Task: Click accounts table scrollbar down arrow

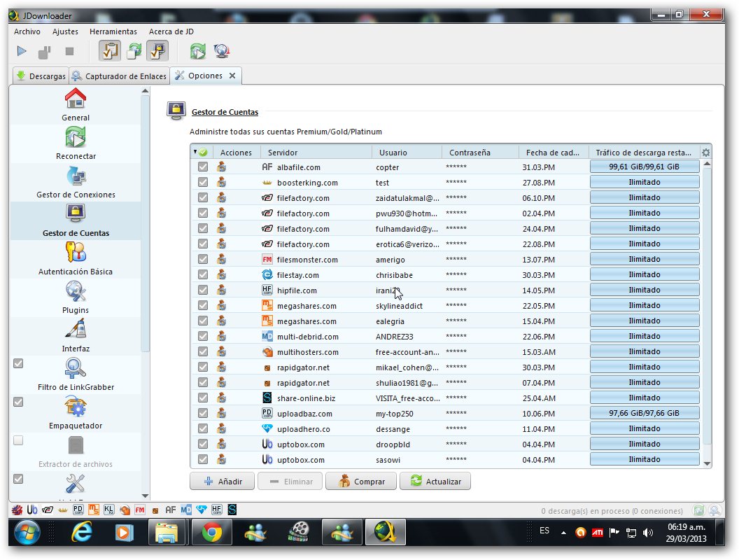Action: (x=707, y=464)
